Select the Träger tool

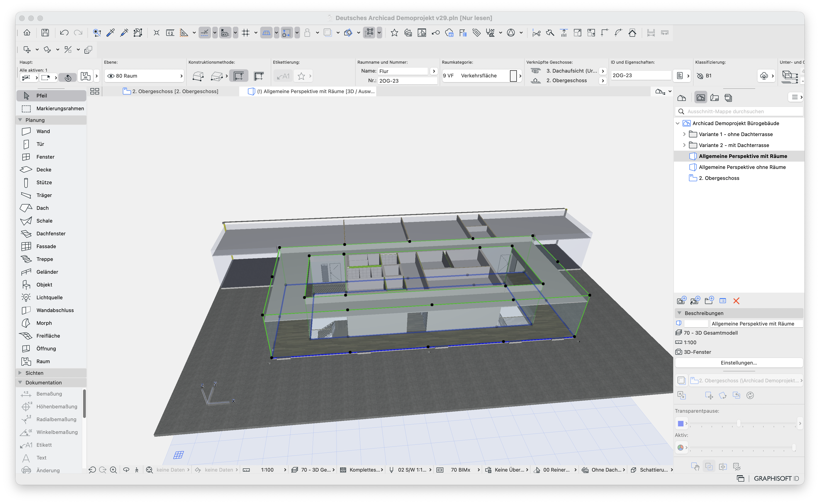click(51, 195)
